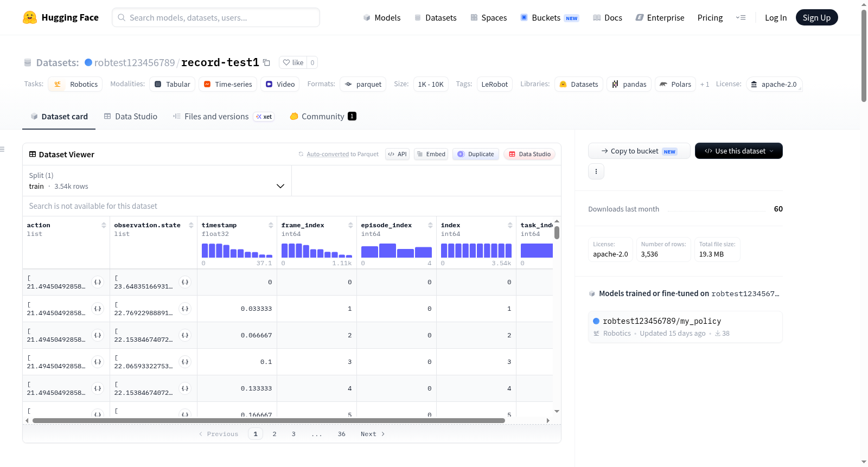Screen dimensions: 868x467
Task: Open the Enterprise navigation item
Action: pos(660,17)
